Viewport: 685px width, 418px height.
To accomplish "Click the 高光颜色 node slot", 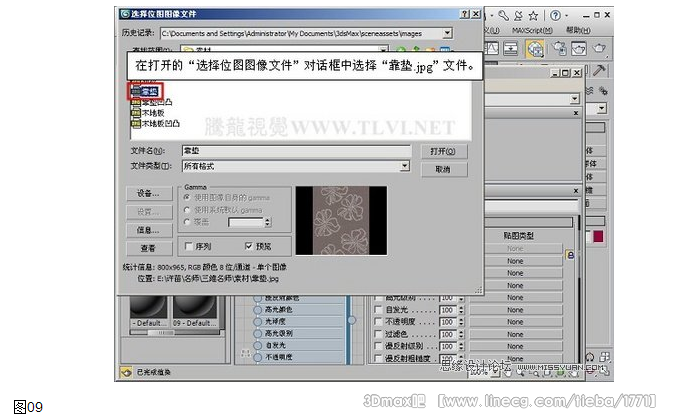I will pos(299,310).
